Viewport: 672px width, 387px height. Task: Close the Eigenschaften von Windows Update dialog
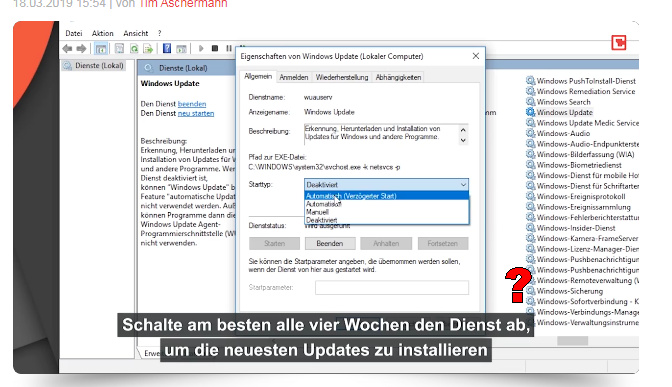point(476,56)
